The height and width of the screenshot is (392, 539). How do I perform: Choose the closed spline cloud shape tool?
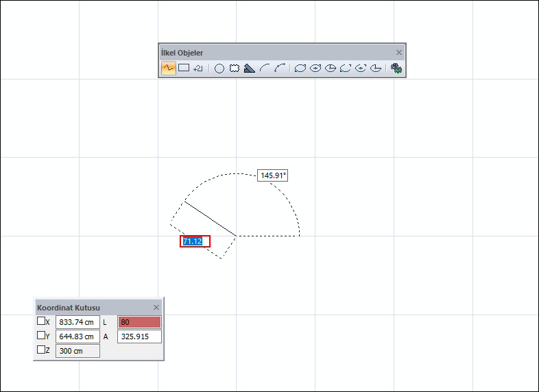pos(235,69)
